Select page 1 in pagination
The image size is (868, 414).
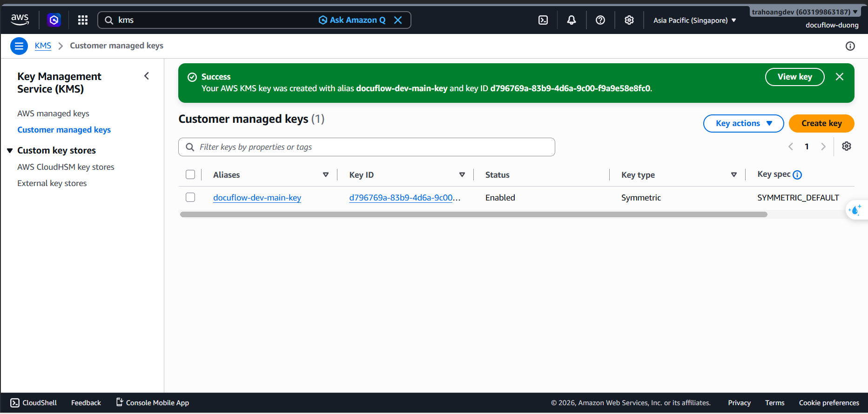click(807, 147)
